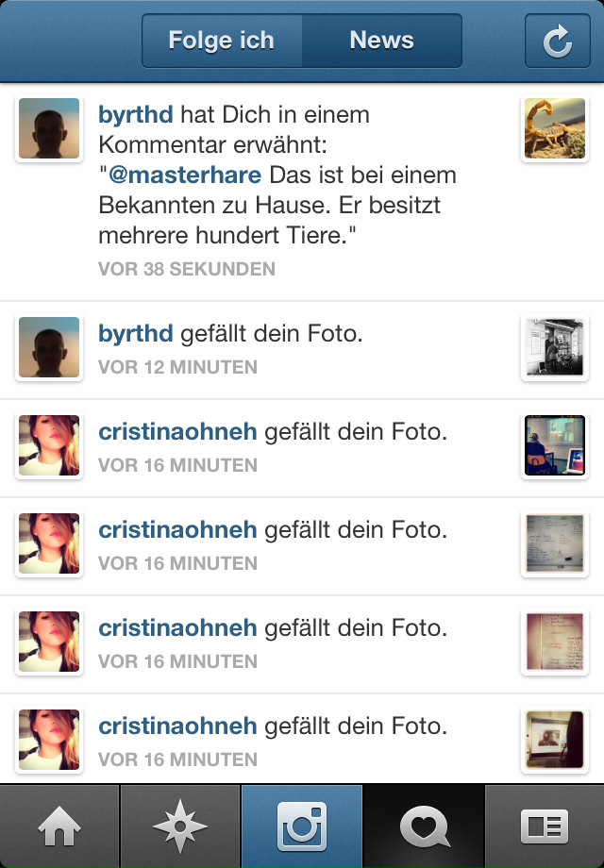
Task: Switch to the News tab
Action: (x=382, y=41)
